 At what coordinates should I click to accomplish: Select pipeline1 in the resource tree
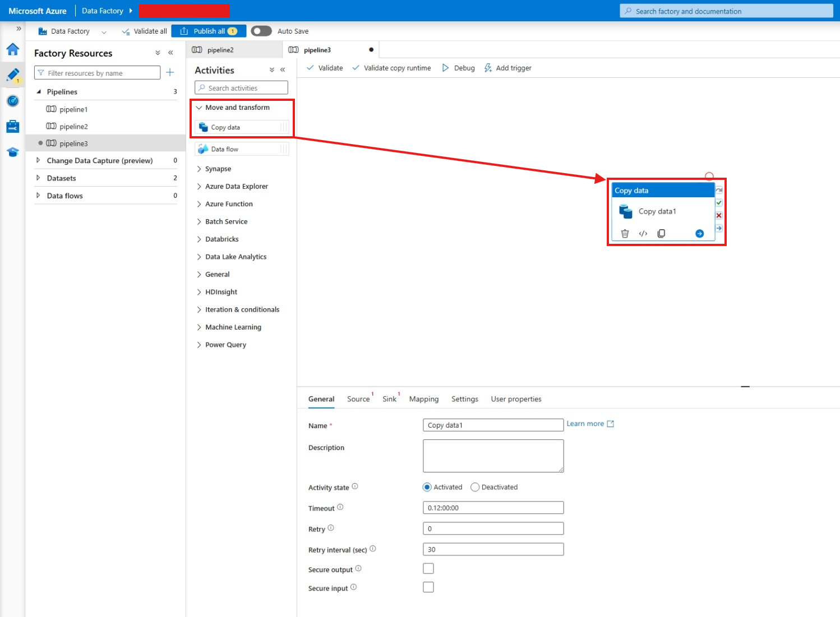(73, 109)
